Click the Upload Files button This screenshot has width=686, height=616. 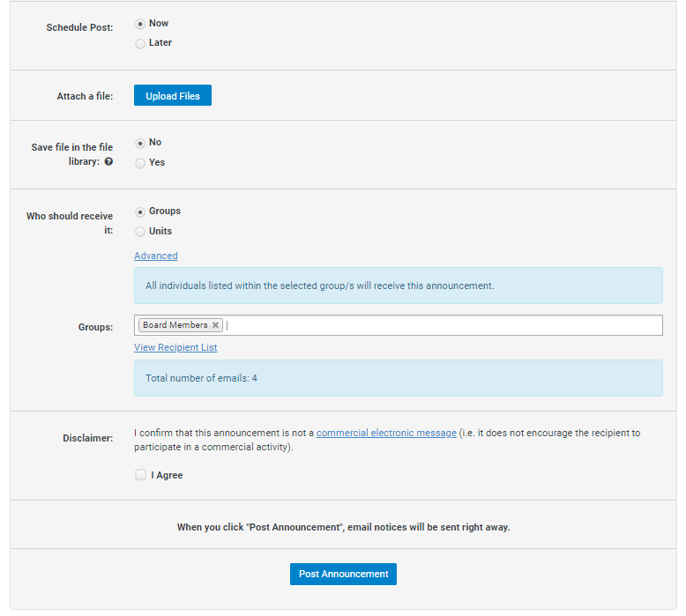(173, 96)
